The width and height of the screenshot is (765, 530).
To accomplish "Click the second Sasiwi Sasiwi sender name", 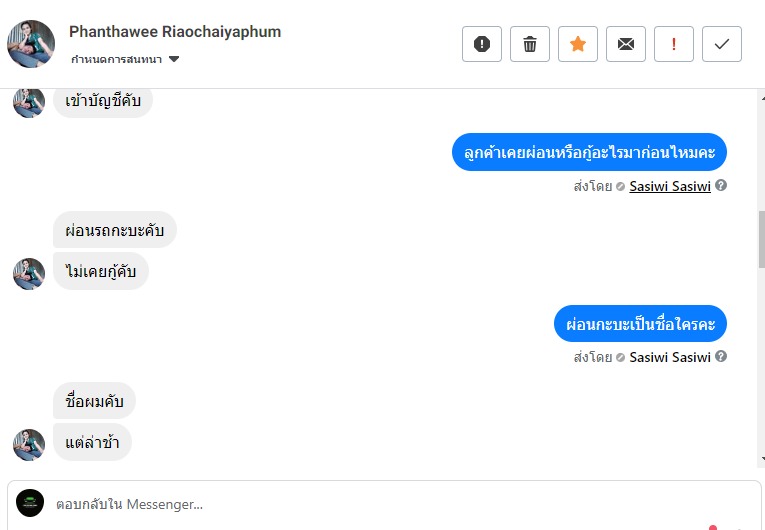I will point(670,357).
